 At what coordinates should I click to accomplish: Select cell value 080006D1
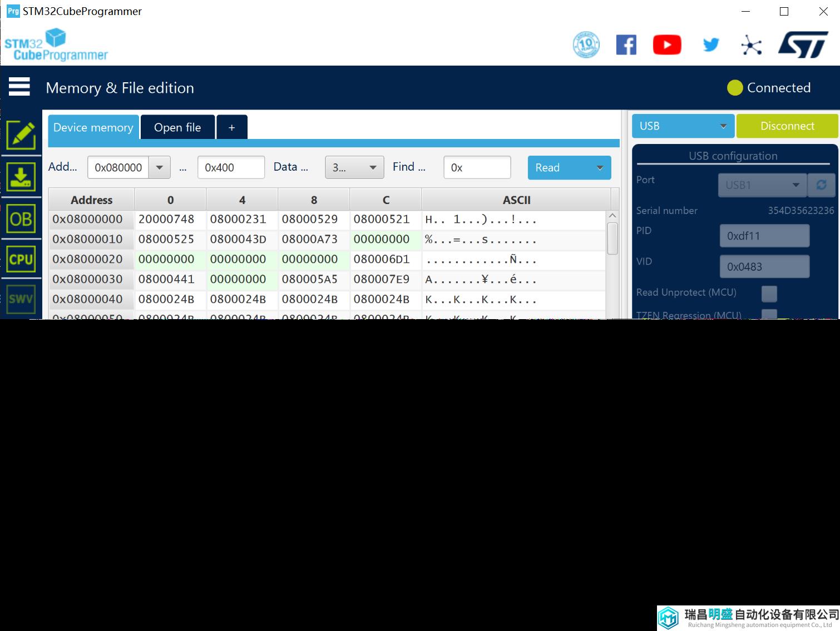(386, 259)
